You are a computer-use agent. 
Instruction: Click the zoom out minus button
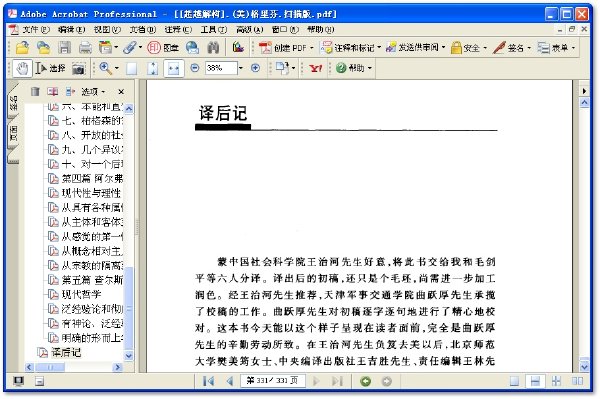pyautogui.click(x=195, y=68)
